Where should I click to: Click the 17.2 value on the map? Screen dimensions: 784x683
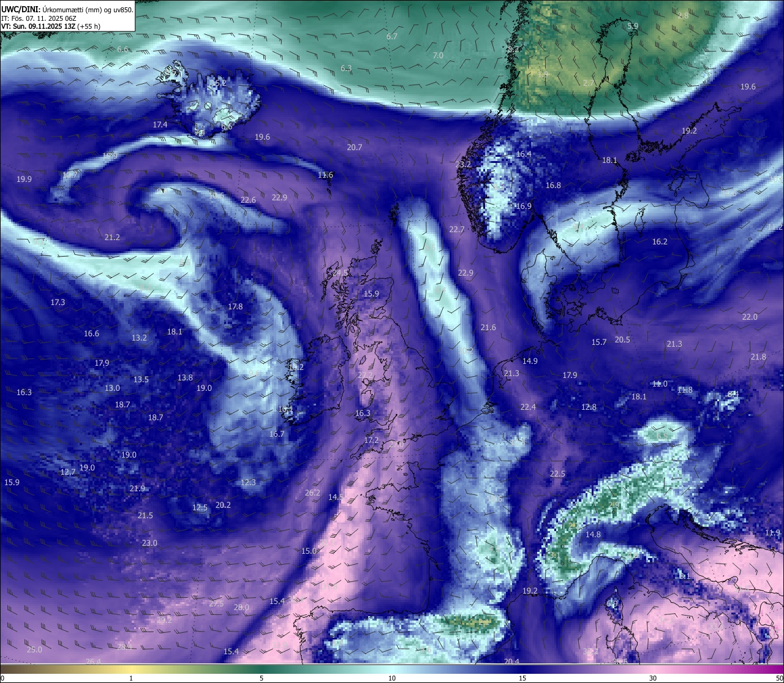[x=371, y=440]
